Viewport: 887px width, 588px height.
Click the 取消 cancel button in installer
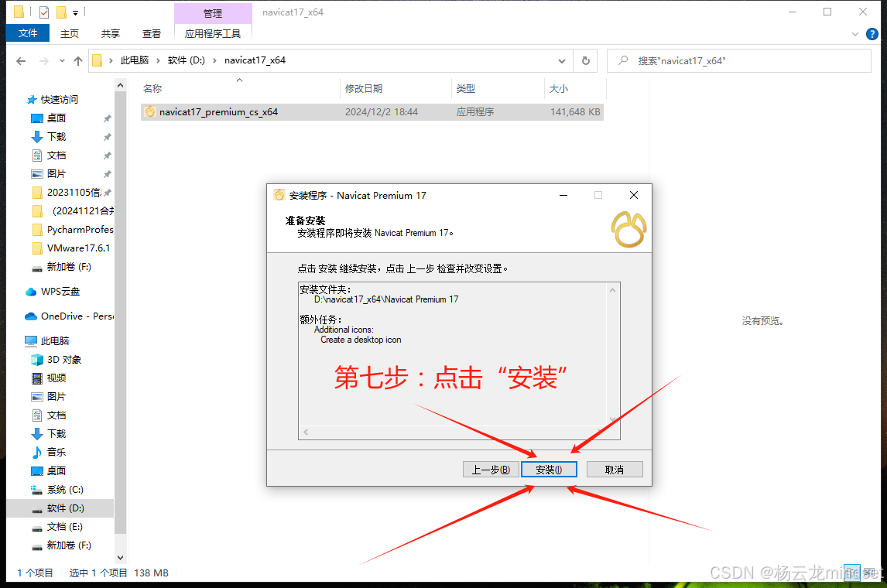(615, 470)
